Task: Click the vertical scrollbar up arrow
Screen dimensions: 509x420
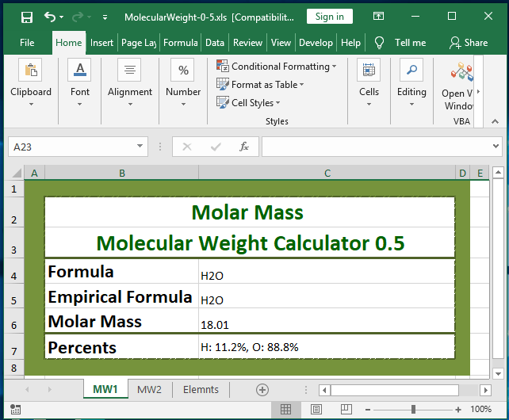Action: pos(498,173)
